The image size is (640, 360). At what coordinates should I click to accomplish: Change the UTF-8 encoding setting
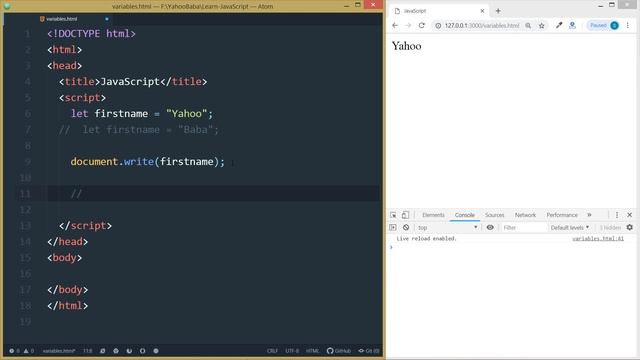292,351
